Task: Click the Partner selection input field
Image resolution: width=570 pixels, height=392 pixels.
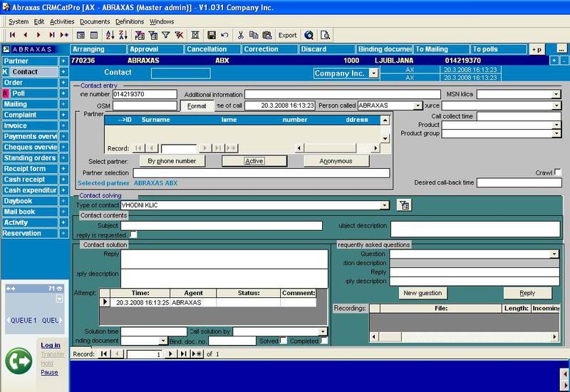Action: tap(261, 173)
